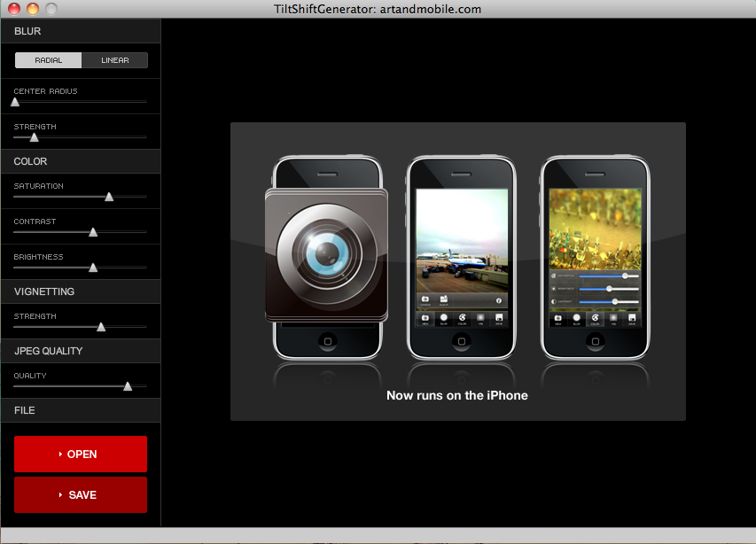Click the CONTRAST label
The height and width of the screenshot is (544, 756).
coord(35,221)
